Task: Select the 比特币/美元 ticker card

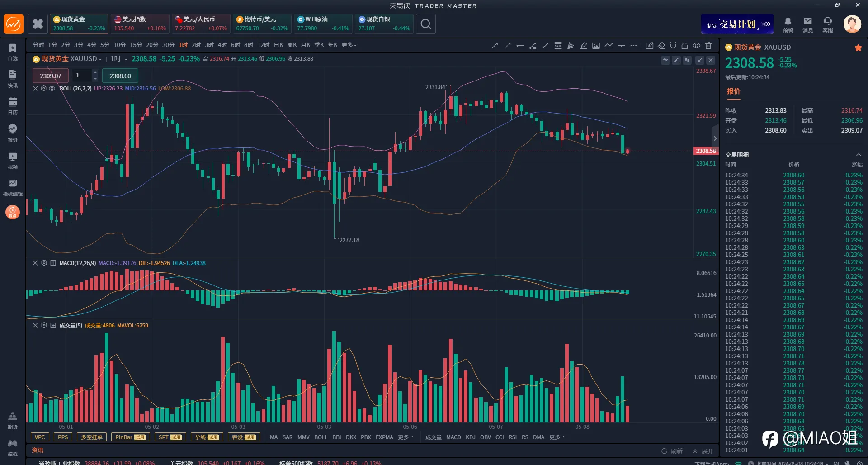Action: point(262,24)
